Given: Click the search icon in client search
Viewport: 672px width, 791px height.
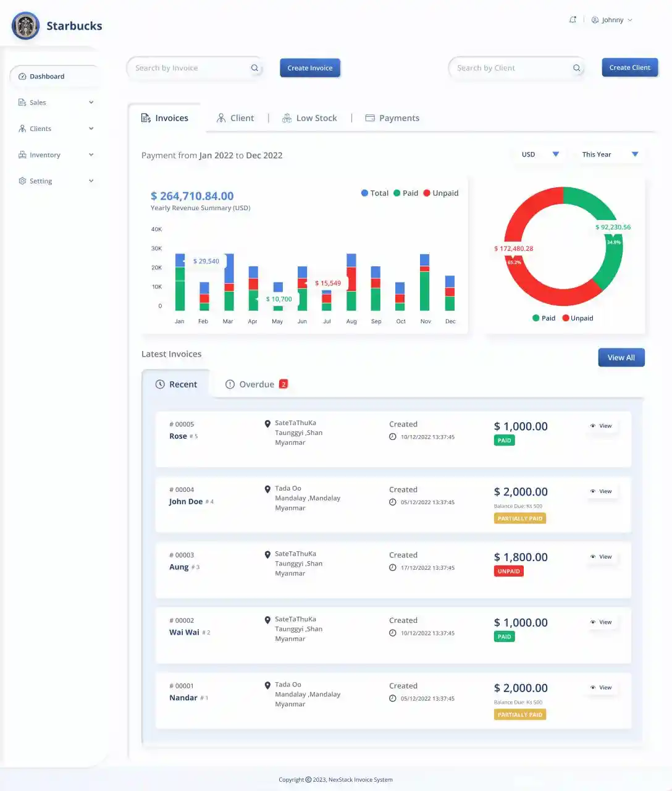Looking at the screenshot, I should tap(576, 68).
